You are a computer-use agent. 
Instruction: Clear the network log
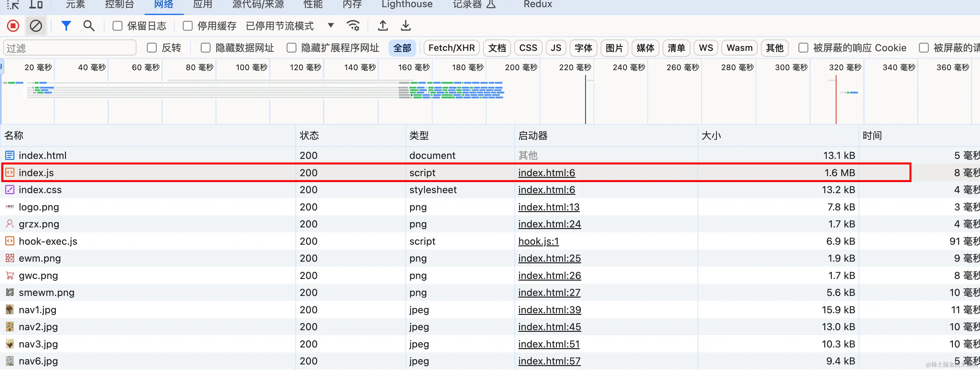[x=36, y=26]
